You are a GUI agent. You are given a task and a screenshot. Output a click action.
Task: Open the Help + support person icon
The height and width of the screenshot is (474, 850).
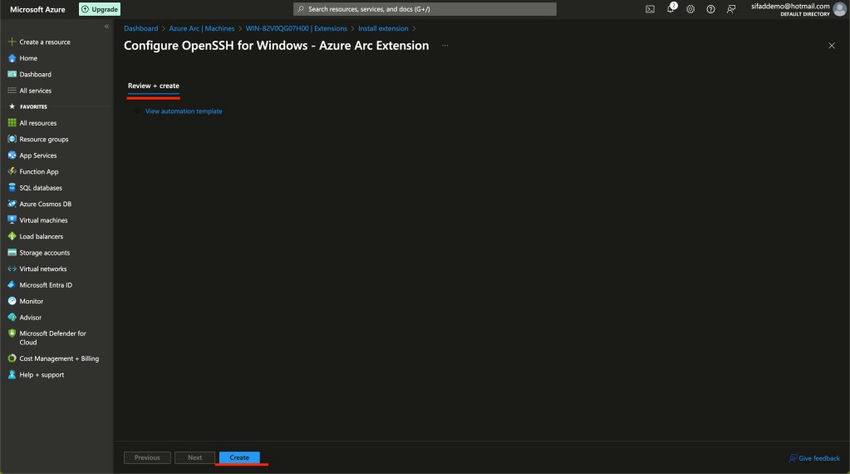point(12,375)
